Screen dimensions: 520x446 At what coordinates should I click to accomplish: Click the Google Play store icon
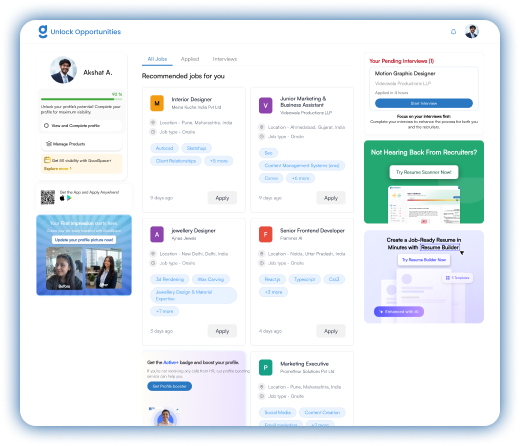point(69,198)
